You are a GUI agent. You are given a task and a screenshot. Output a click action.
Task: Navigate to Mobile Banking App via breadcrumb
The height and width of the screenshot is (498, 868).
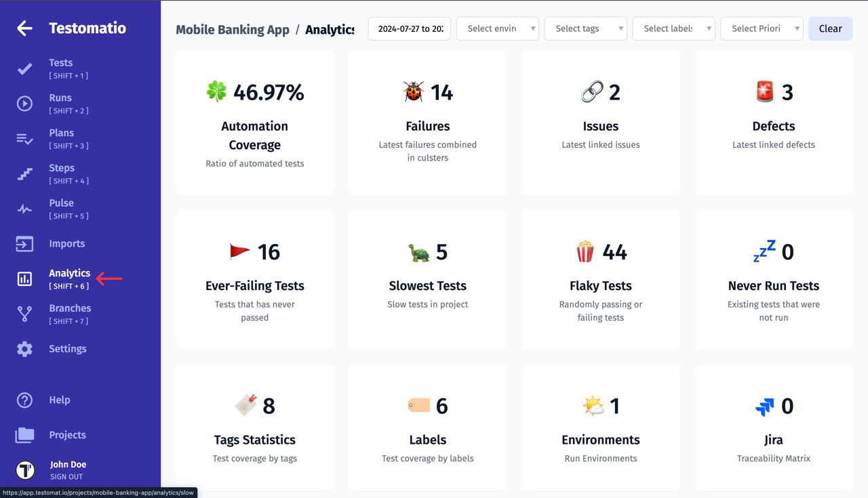233,30
